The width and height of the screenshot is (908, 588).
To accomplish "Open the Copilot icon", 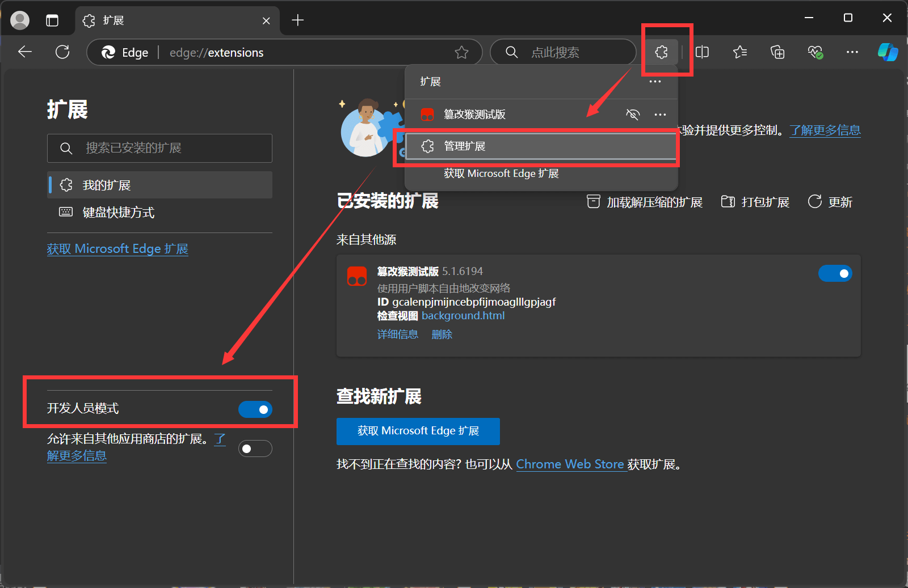I will 888,52.
